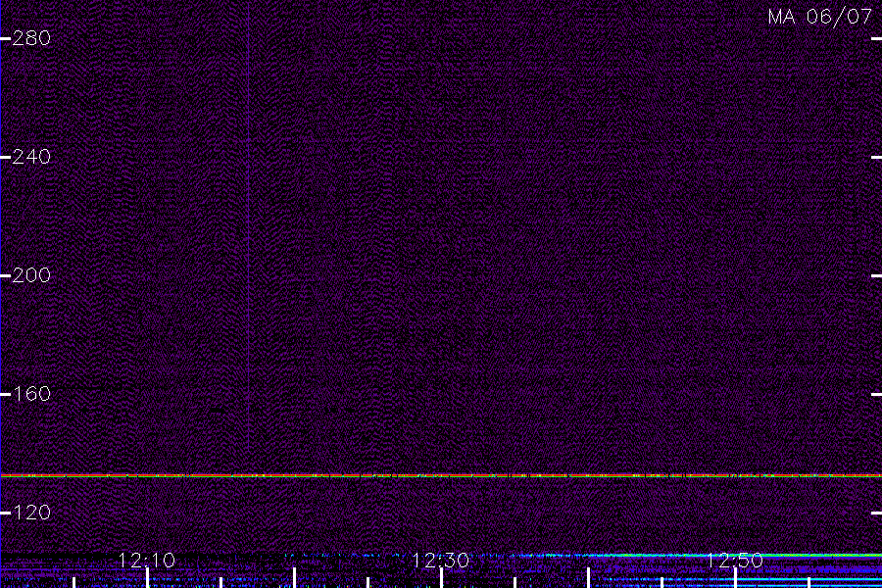Image resolution: width=882 pixels, height=588 pixels.
Task: Select the 120 frequency axis label
Action: (31, 512)
